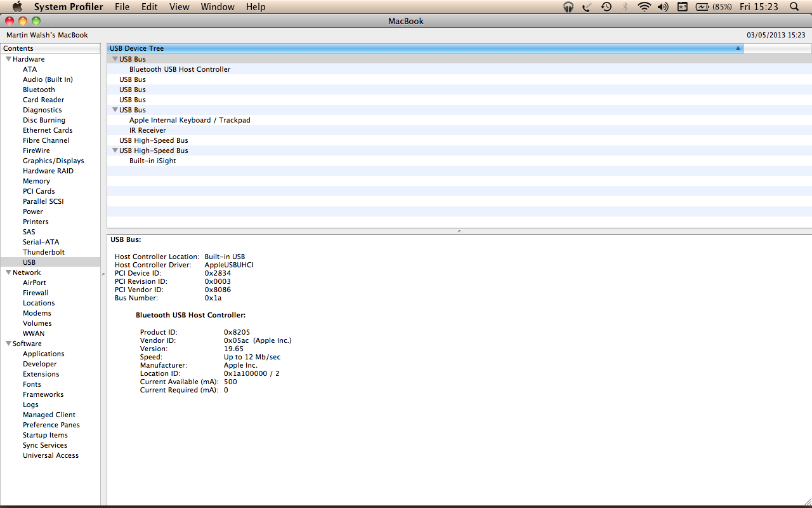The width and height of the screenshot is (812, 508).
Task: Select Card Reader in sidebar
Action: (x=43, y=100)
